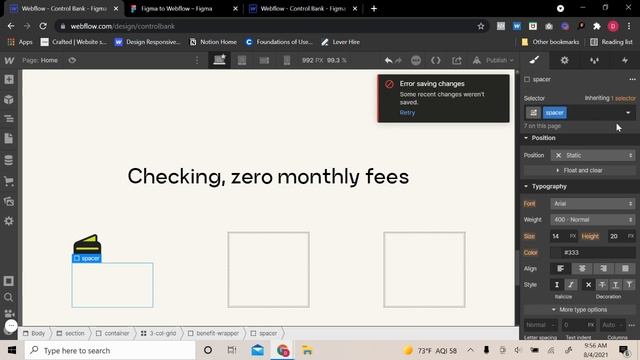Select the tablet breakpoint icon

point(242,60)
